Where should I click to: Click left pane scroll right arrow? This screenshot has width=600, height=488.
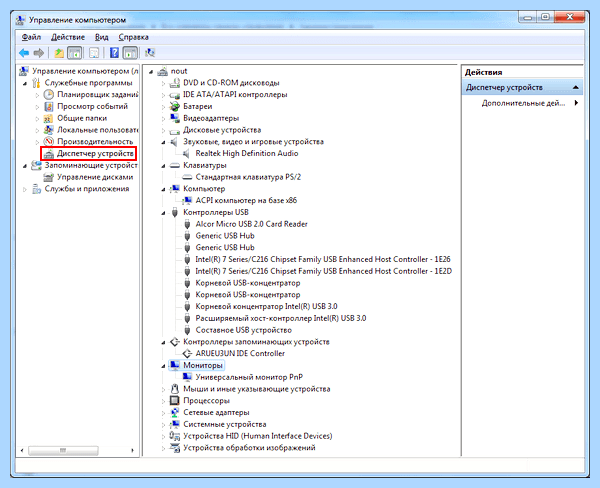(132, 450)
